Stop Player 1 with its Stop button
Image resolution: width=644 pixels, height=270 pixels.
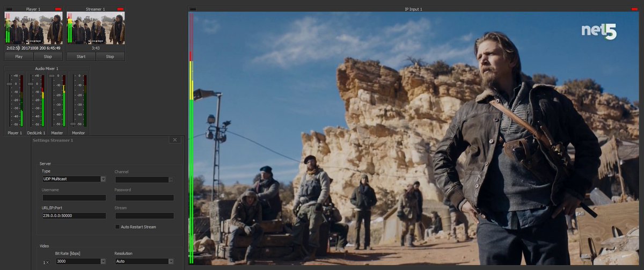48,56
